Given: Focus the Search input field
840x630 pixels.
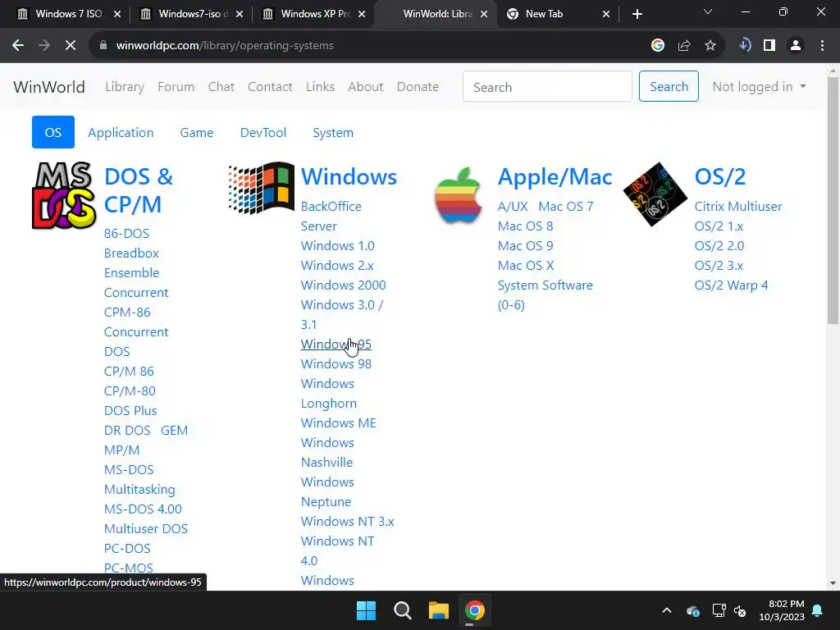Looking at the screenshot, I should pyautogui.click(x=547, y=86).
